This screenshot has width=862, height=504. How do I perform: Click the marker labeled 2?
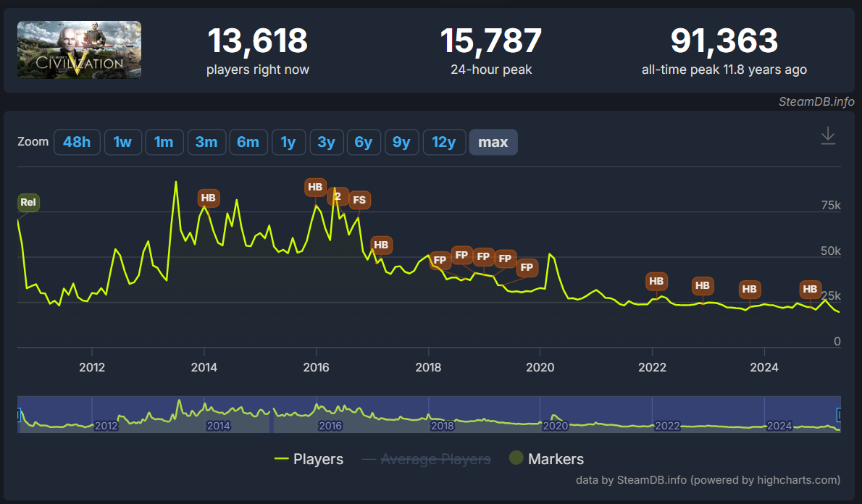[x=338, y=196]
